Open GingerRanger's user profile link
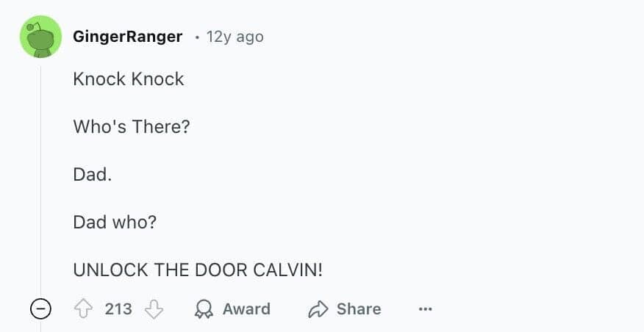This screenshot has height=332, width=644. click(x=127, y=37)
